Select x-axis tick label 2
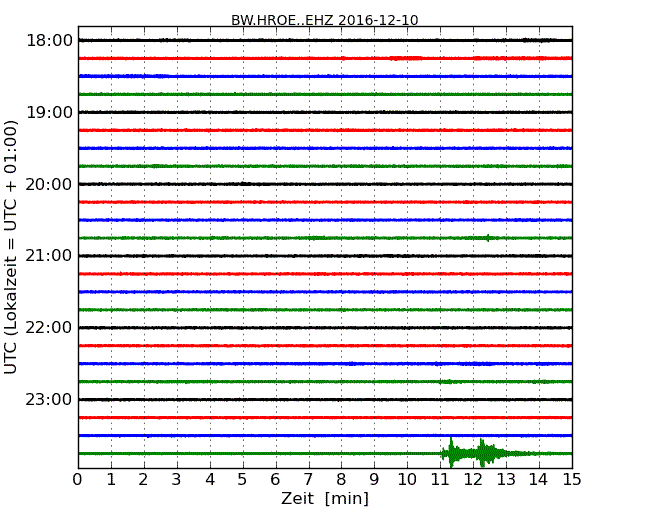Image resolution: width=650 pixels, height=520 pixels. 143,479
